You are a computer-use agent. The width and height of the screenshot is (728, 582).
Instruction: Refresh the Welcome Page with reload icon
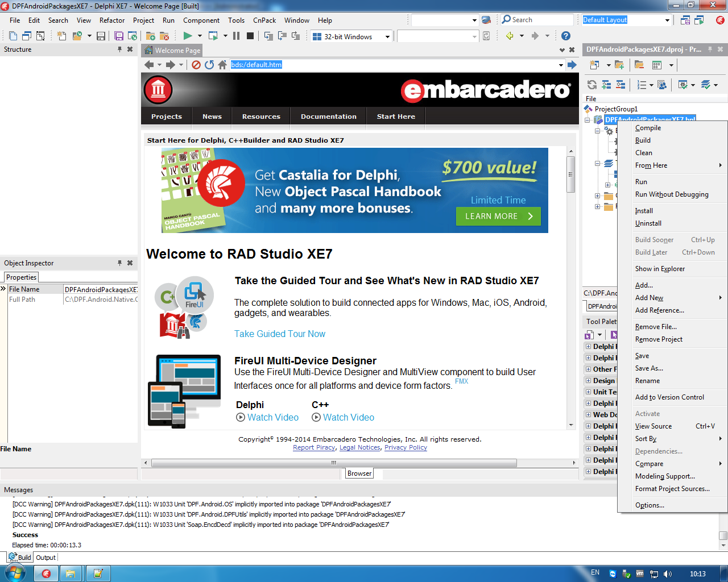tap(209, 65)
